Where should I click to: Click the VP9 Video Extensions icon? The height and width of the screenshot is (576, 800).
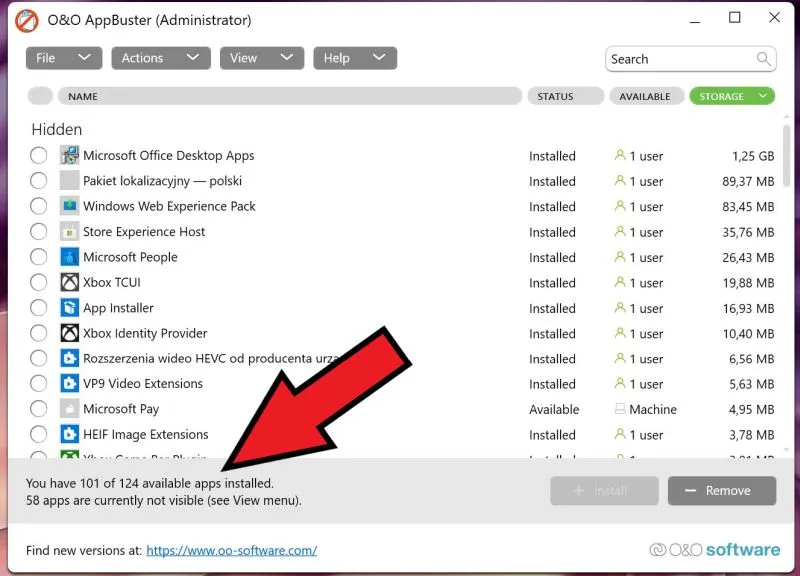(x=68, y=384)
